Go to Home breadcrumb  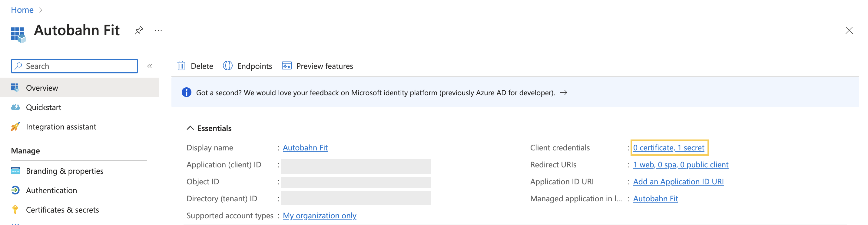click(x=22, y=10)
